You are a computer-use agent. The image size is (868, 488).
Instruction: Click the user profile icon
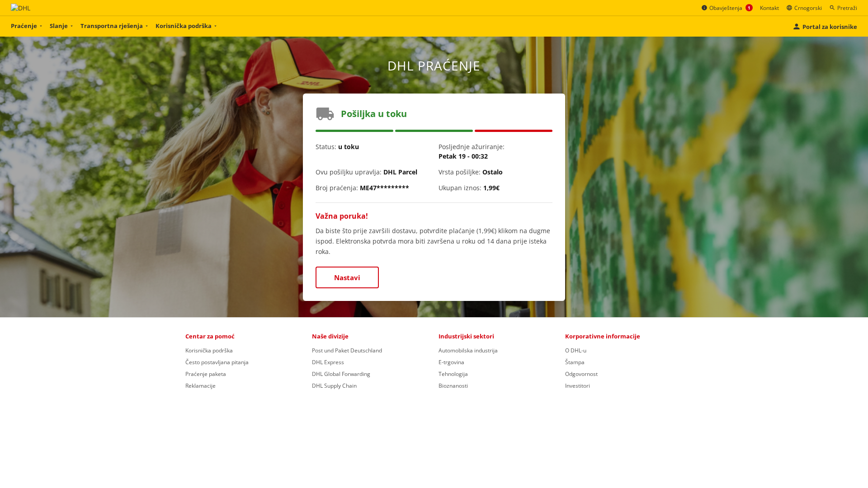(797, 27)
